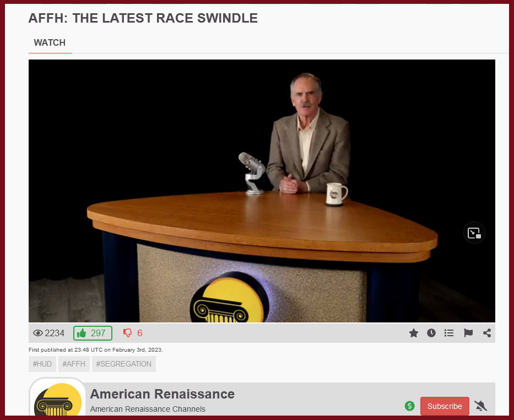The width and height of the screenshot is (514, 420).
Task: Click the video player to play
Action: pos(262,191)
